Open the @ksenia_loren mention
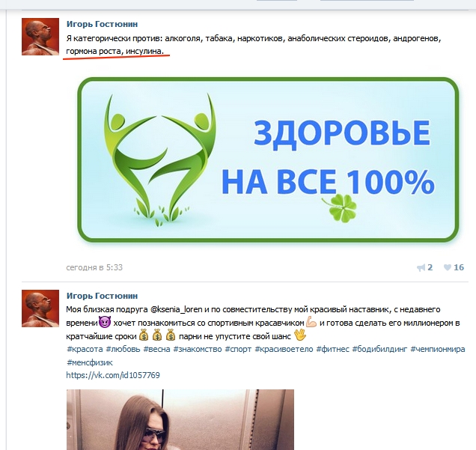476x450 pixels. [177, 309]
